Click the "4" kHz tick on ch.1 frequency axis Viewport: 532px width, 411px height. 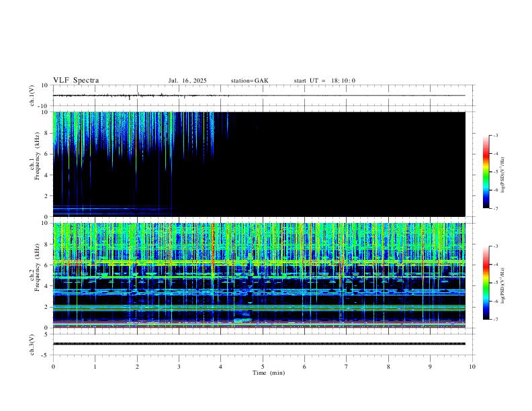[46, 175]
